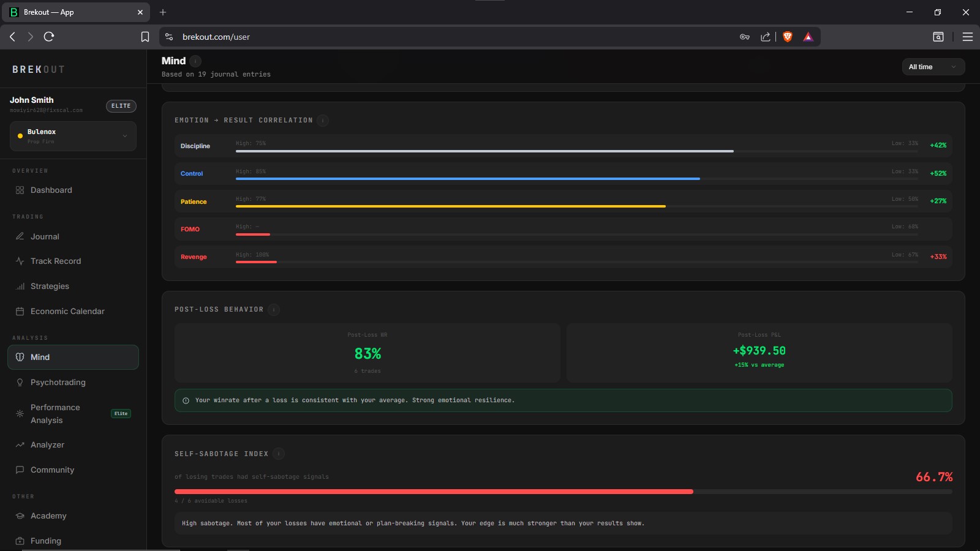
Task: Open the Analyzer page
Action: pyautogui.click(x=73, y=445)
